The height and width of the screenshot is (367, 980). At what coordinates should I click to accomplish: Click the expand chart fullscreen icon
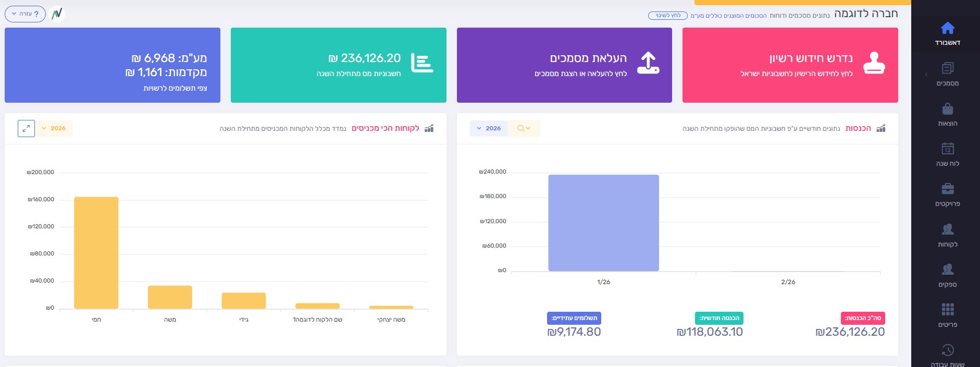[x=26, y=128]
